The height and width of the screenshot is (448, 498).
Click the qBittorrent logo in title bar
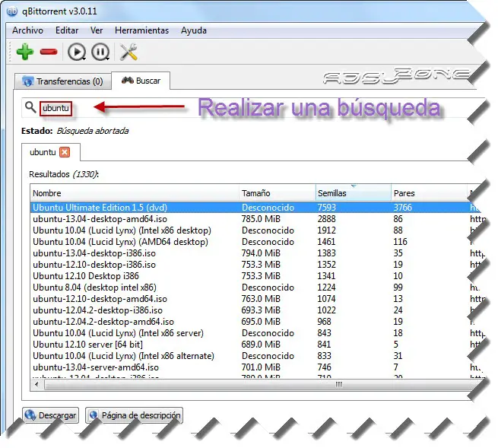(12, 11)
